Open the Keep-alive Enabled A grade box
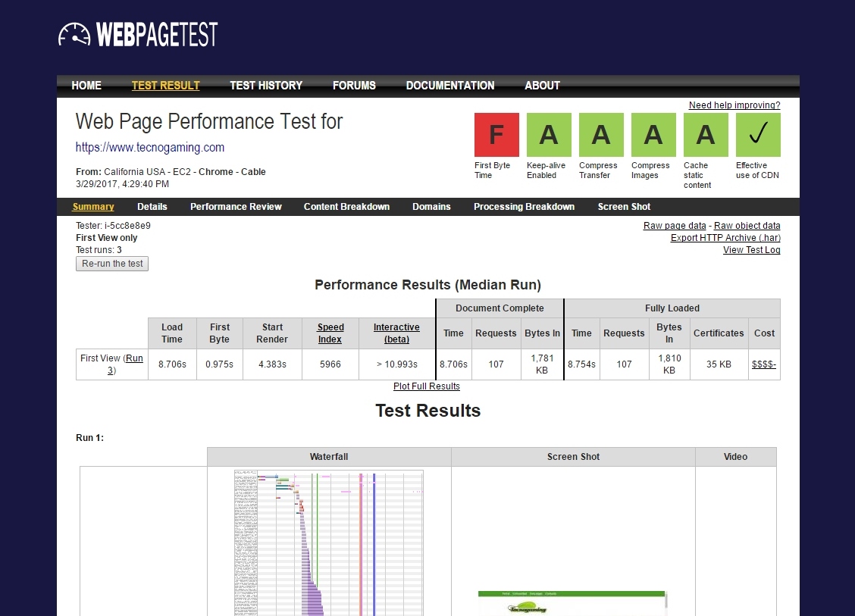This screenshot has width=855, height=616. pyautogui.click(x=548, y=135)
